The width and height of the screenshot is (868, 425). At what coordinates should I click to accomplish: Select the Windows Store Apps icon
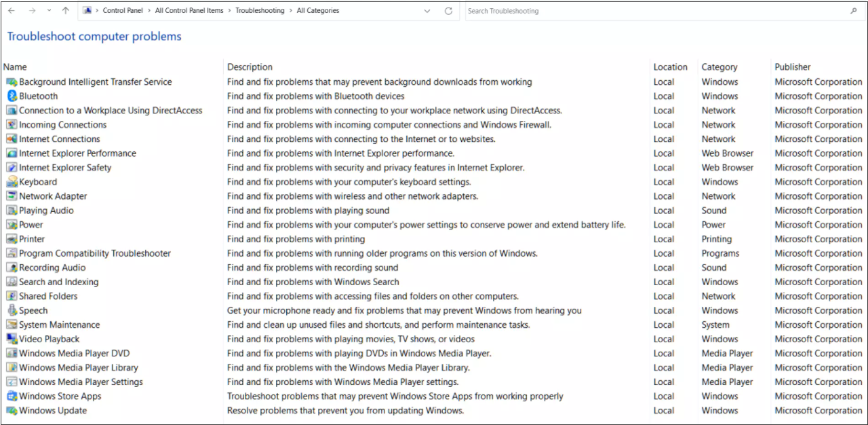pyautogui.click(x=12, y=396)
